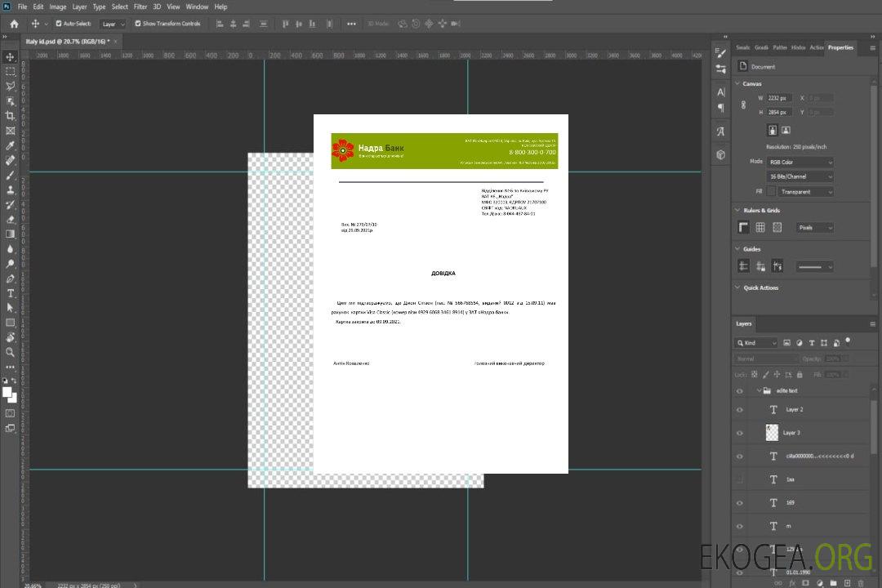The height and width of the screenshot is (588, 882).
Task: Show the hidden 1aa text layer
Action: [740, 479]
